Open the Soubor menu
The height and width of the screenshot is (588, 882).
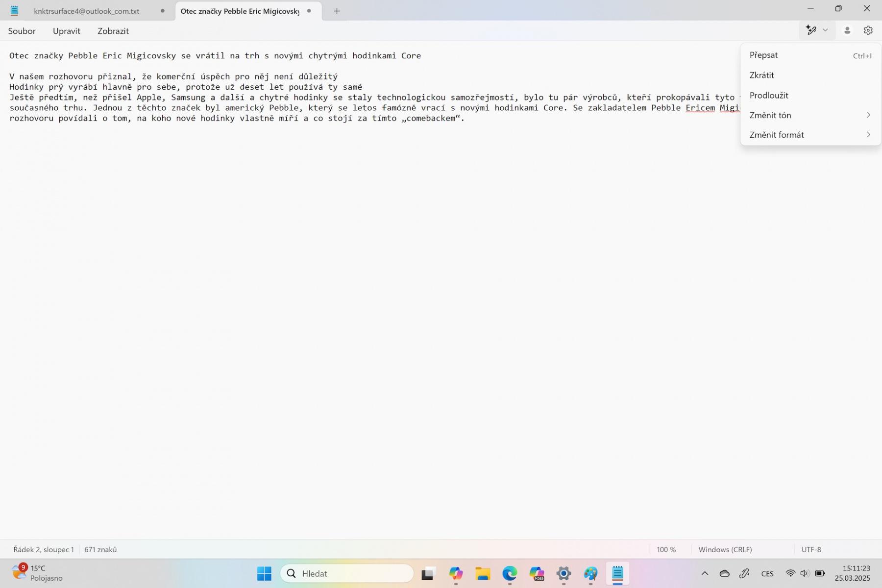pos(22,31)
